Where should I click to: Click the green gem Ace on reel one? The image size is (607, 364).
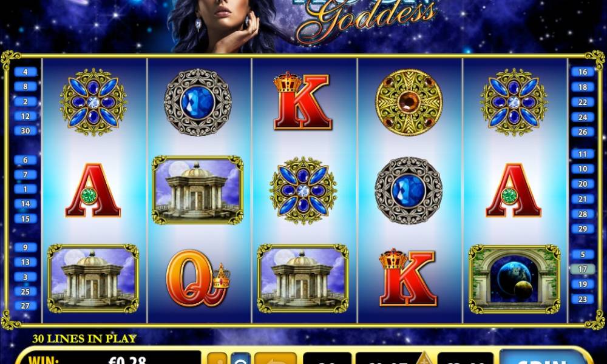pos(93,190)
